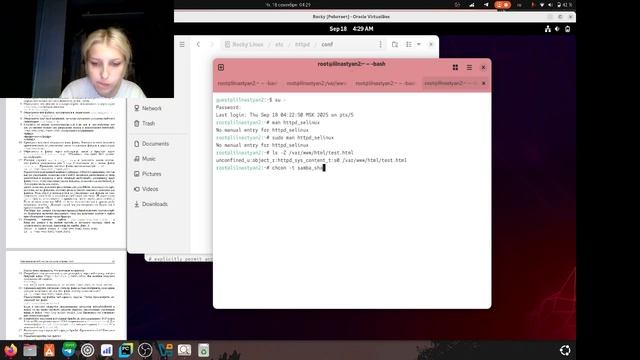Open host battery indicator
Screen dimensions: 640x360
point(564,5)
